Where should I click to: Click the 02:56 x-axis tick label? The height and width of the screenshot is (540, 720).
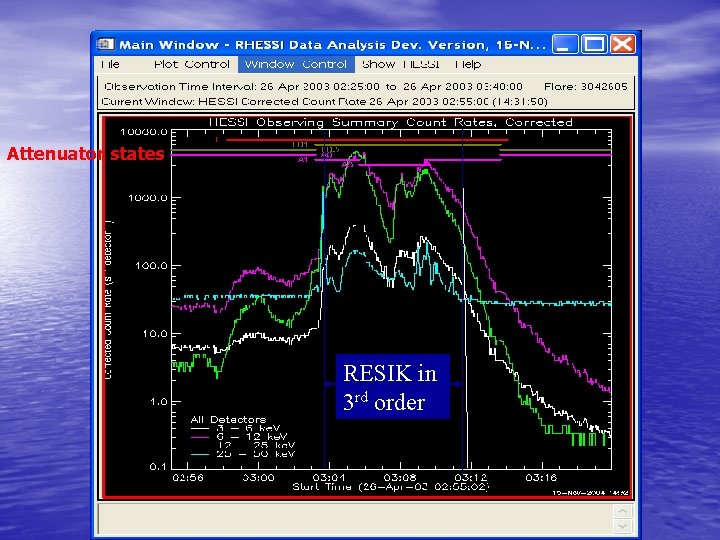tap(187, 478)
